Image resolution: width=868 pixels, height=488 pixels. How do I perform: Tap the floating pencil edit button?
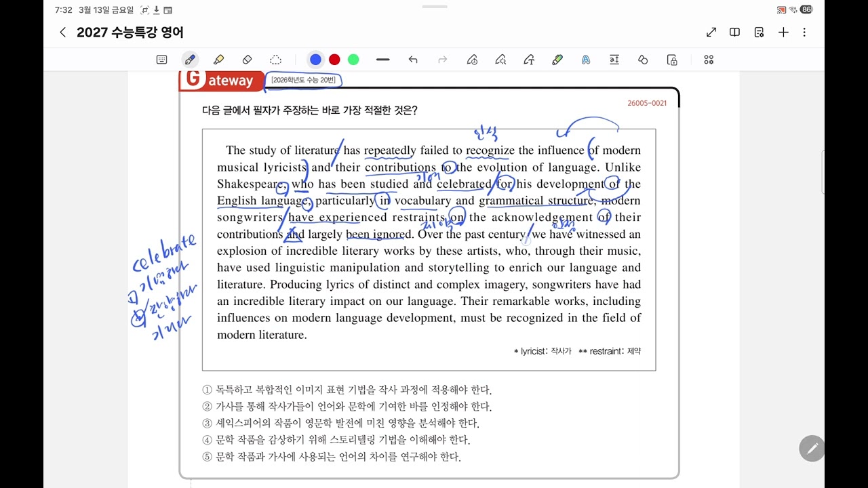coord(812,448)
